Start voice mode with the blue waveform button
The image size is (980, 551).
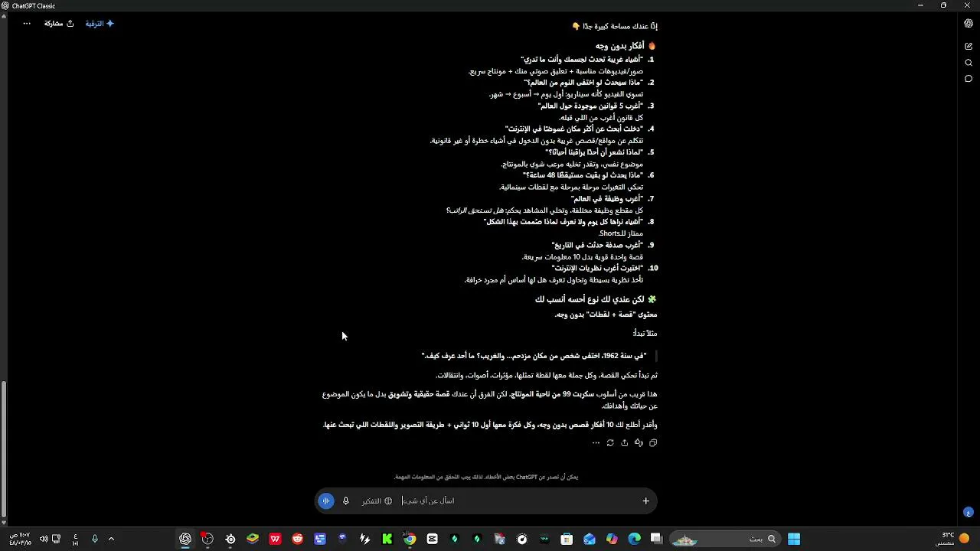point(326,500)
